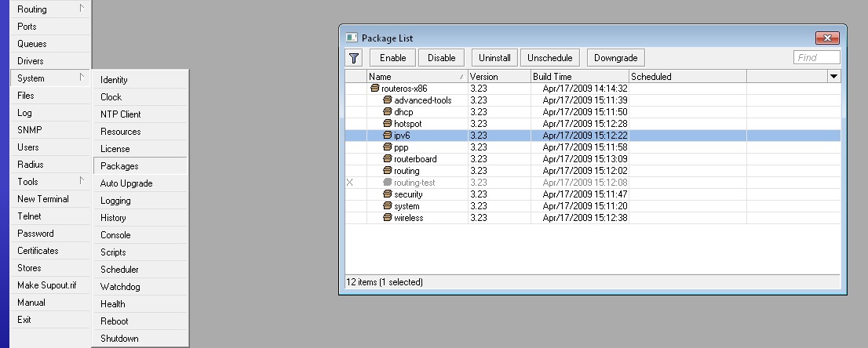The width and height of the screenshot is (868, 348).
Task: Click the routing package icon
Action: [x=388, y=171]
